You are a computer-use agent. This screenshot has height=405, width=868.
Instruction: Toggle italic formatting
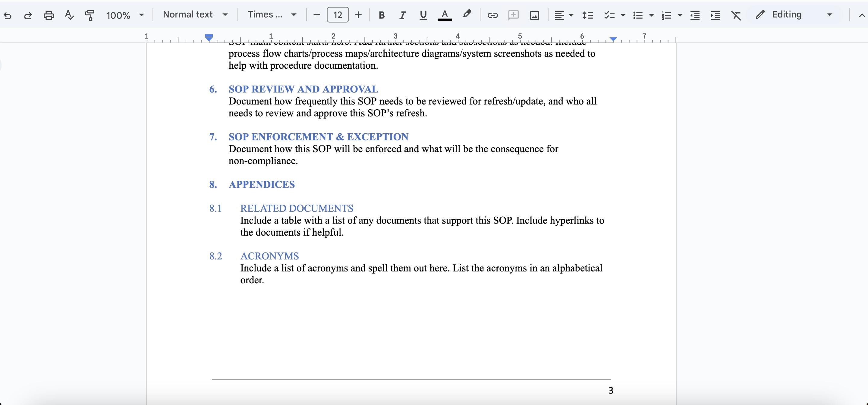[402, 15]
